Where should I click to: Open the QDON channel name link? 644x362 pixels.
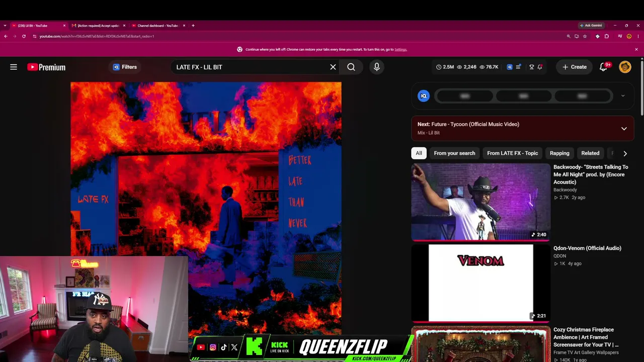[x=559, y=256]
